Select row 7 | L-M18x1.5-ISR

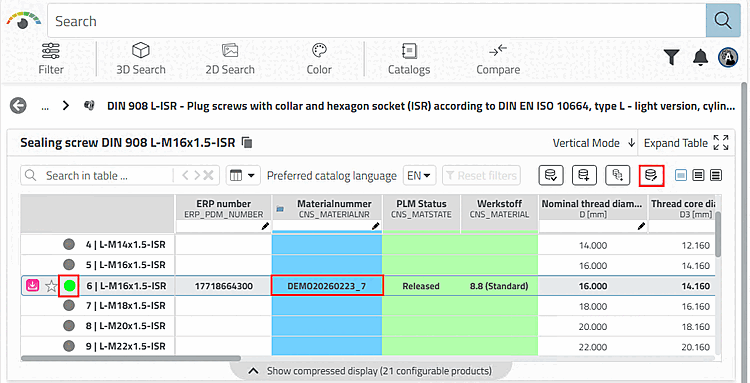coord(125,306)
